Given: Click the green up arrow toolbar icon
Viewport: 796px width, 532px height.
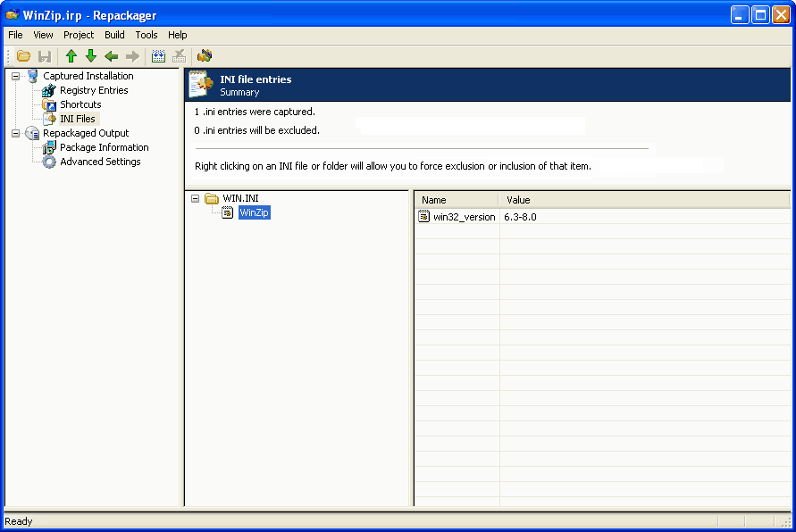Looking at the screenshot, I should pyautogui.click(x=71, y=56).
